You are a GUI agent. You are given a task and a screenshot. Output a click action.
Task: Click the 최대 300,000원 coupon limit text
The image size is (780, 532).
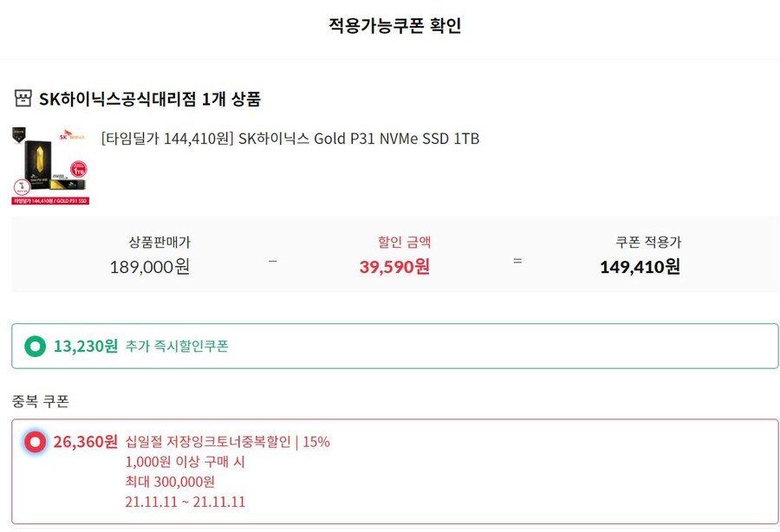[x=170, y=481]
